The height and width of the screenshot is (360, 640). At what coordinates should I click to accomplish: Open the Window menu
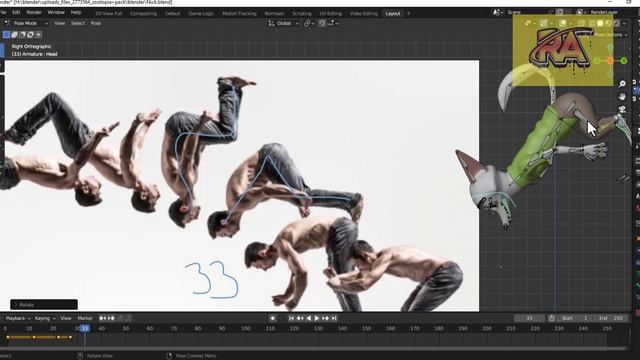(56, 13)
